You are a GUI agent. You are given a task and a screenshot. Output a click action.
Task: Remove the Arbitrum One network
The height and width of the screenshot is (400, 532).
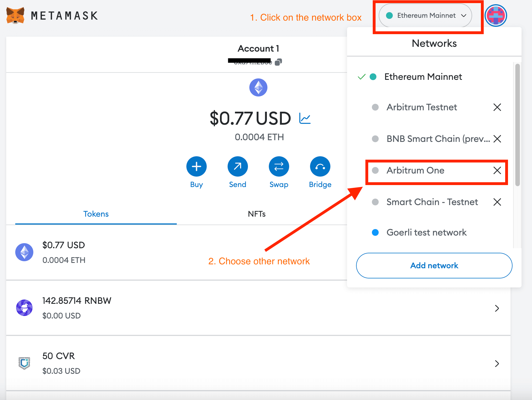497,170
